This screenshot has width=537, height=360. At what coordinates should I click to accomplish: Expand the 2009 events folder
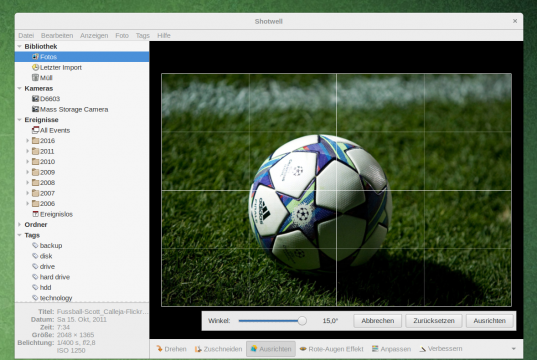coord(28,172)
